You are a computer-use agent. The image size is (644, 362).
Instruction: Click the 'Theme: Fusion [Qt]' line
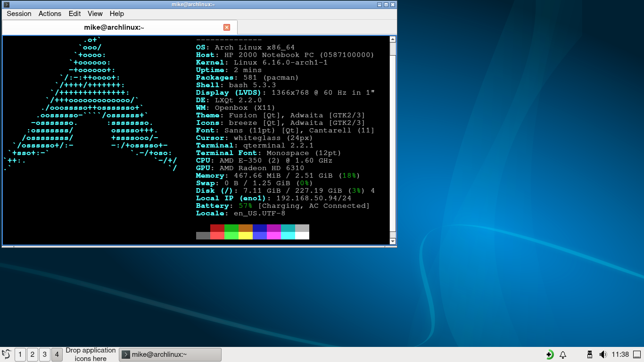[281, 115]
